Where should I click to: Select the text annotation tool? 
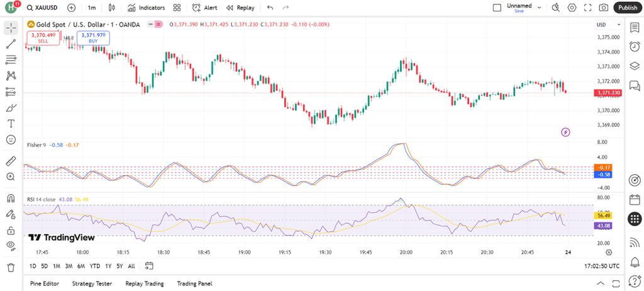[11, 123]
